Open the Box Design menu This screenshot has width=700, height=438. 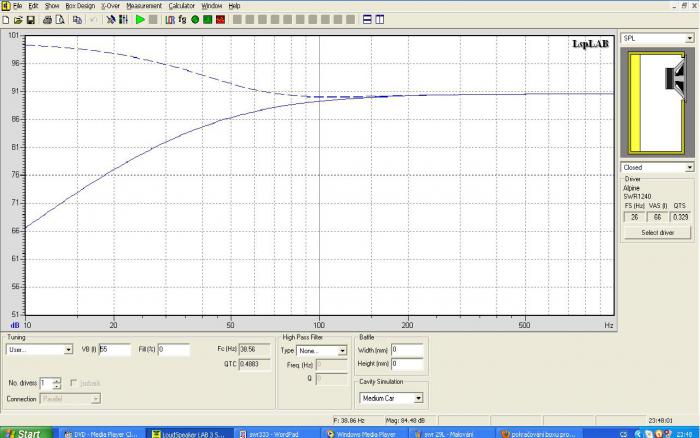coord(80,6)
